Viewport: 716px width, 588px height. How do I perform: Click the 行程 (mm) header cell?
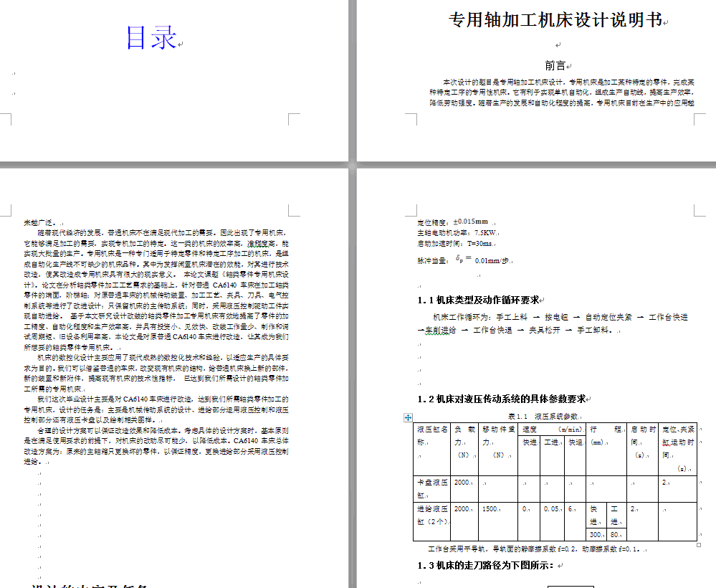tap(606, 449)
